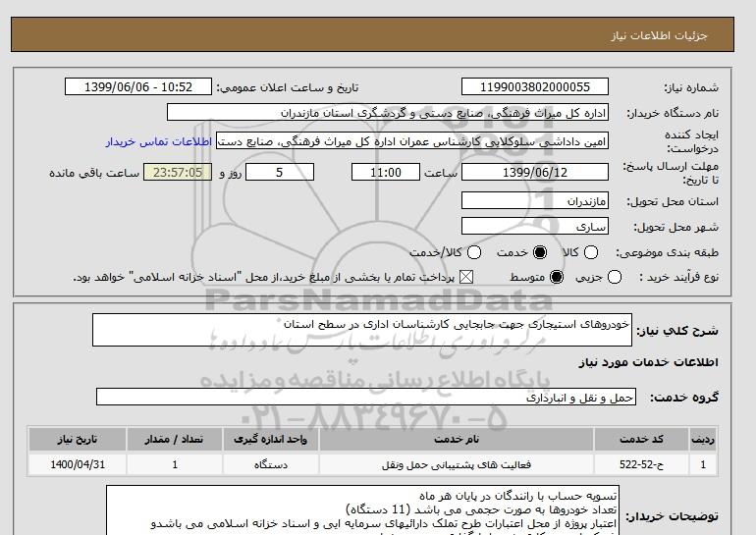This screenshot has height=535, width=756.
Task: Click the ردیف column header
Action: 702,439
